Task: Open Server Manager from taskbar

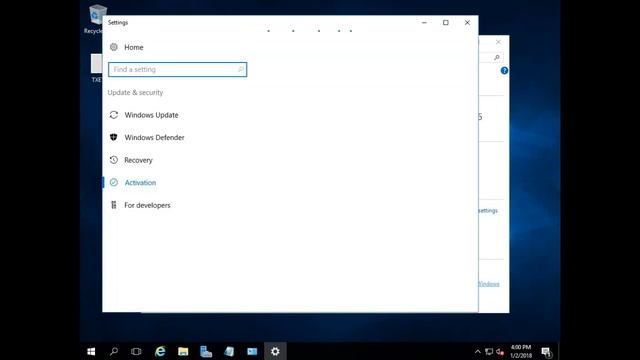Action: [206, 351]
